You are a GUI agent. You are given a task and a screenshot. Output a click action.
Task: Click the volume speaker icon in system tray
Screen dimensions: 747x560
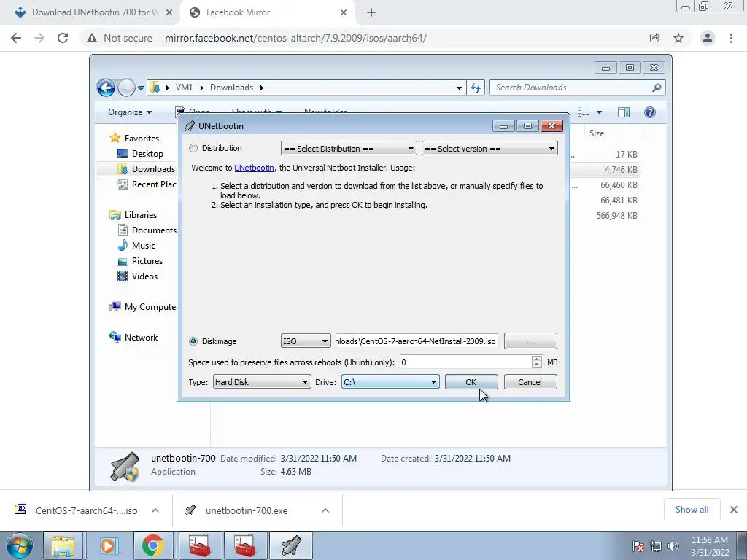coord(673,546)
